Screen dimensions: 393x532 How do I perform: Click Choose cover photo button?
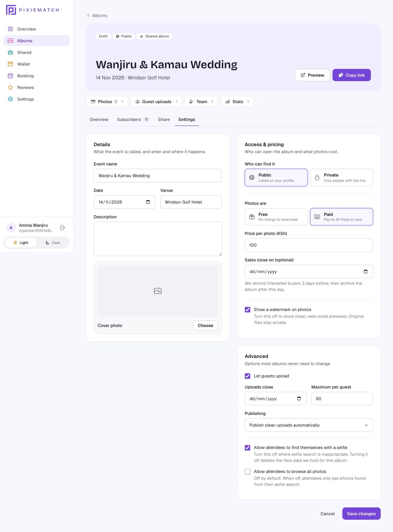[x=206, y=325]
